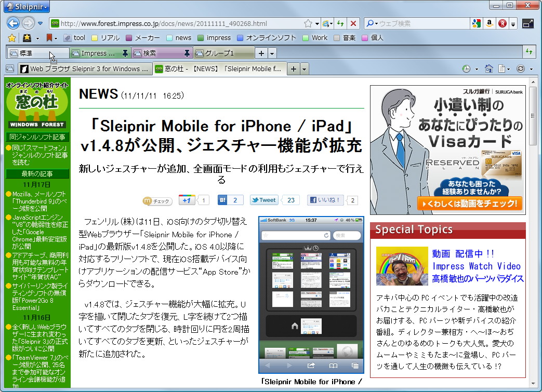Click the iPhone Sleipnir Mobile screenshot thumbnail
Image resolution: width=542 pixels, height=392 pixels.
[x=311, y=295]
